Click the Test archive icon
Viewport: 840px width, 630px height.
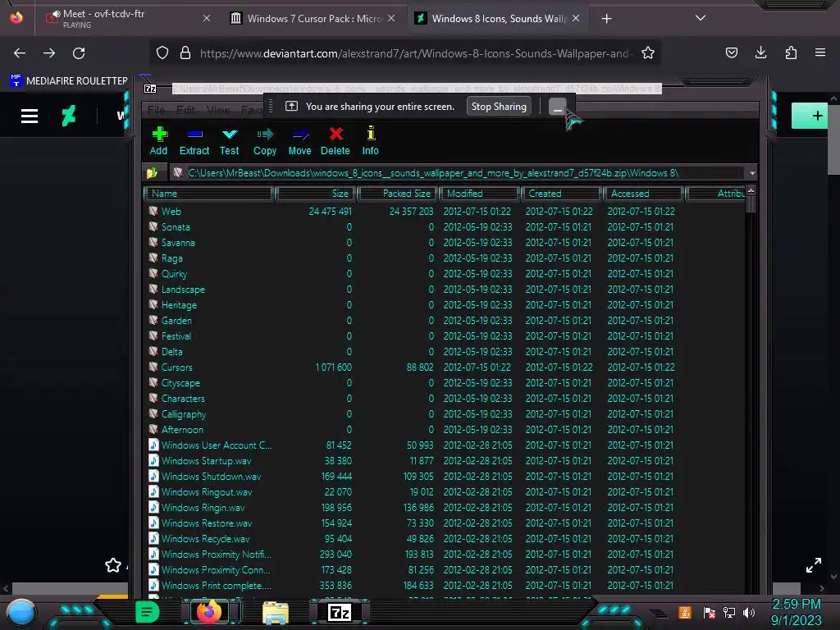coord(230,141)
